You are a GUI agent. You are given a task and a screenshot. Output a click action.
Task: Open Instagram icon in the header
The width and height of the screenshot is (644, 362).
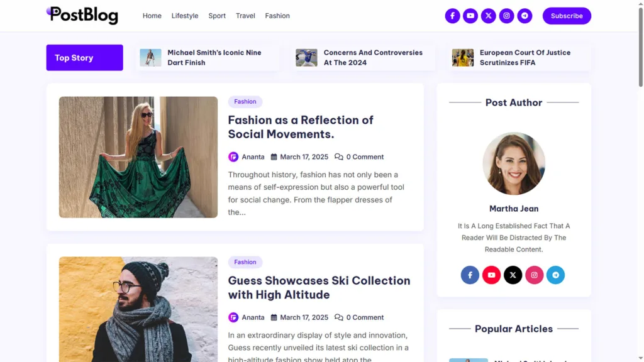[506, 16]
